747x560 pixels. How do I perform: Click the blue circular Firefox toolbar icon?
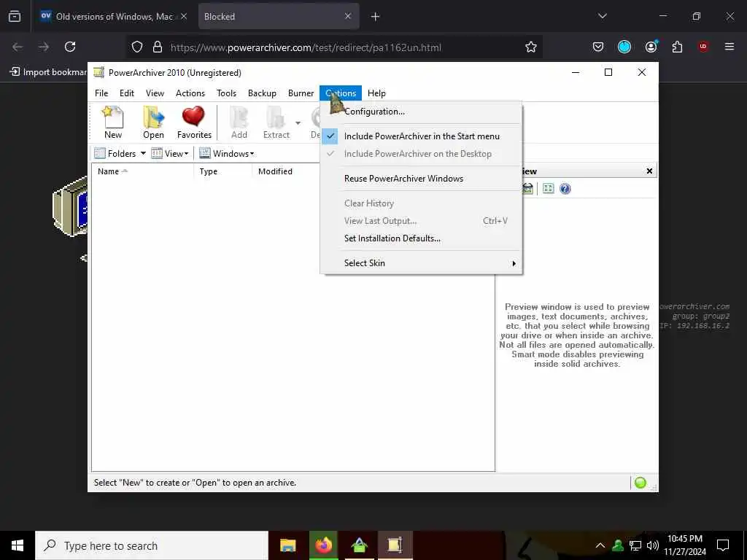624,47
